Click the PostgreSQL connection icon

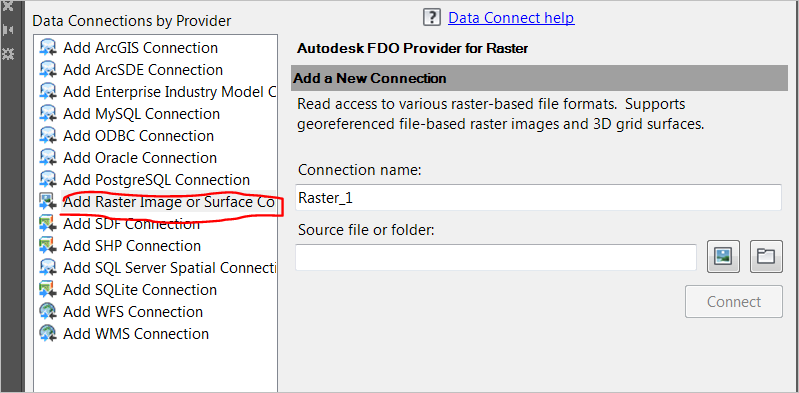pyautogui.click(x=48, y=179)
